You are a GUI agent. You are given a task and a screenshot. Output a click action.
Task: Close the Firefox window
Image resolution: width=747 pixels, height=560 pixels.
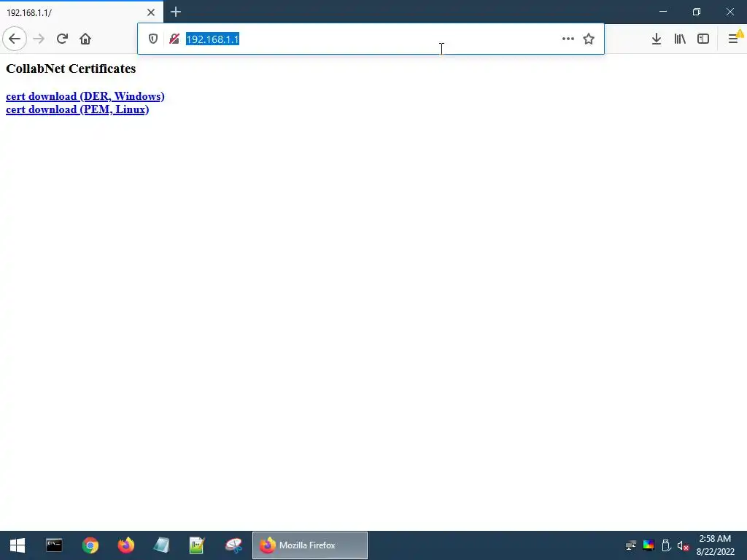[x=729, y=12]
